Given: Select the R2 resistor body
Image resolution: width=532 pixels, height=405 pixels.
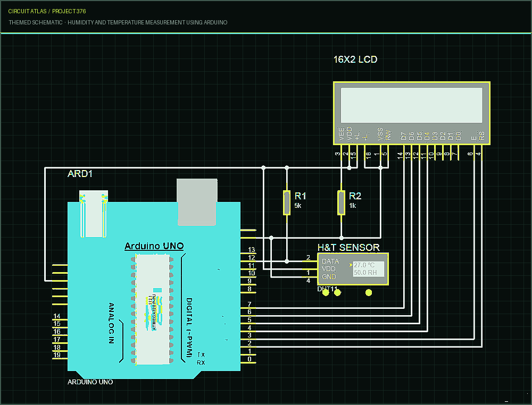Looking at the screenshot, I should (342, 203).
